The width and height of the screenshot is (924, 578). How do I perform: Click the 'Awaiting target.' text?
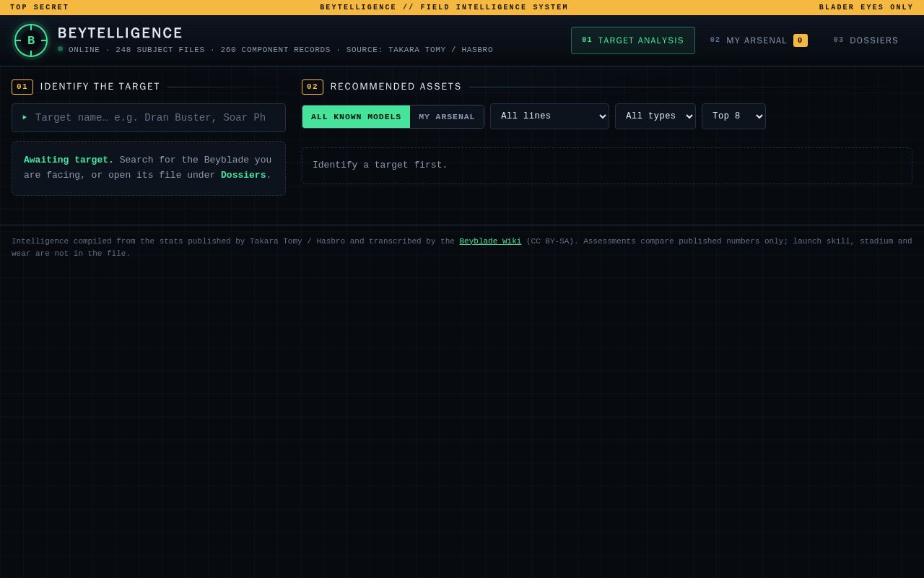click(69, 160)
